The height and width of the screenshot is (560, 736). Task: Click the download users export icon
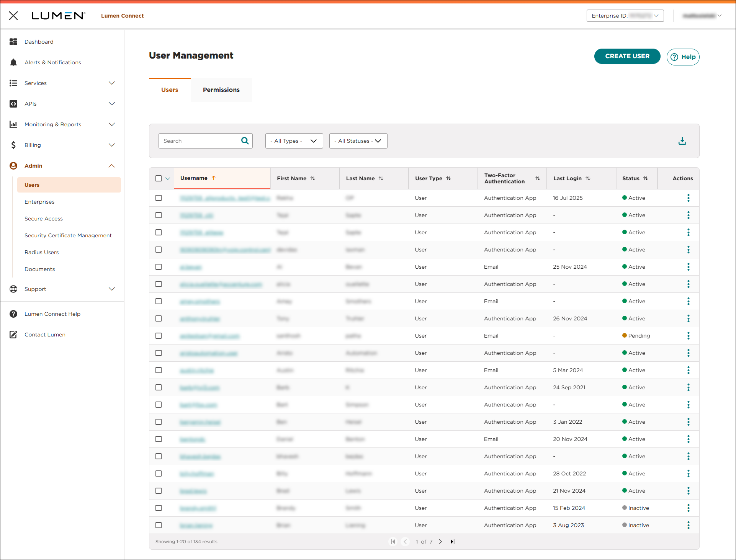tap(682, 141)
